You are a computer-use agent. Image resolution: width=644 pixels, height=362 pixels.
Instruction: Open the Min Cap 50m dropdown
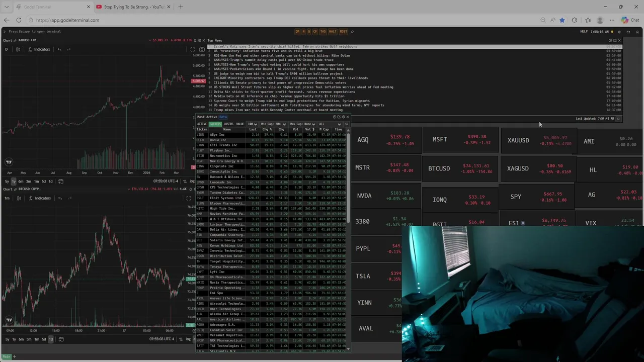(273, 124)
